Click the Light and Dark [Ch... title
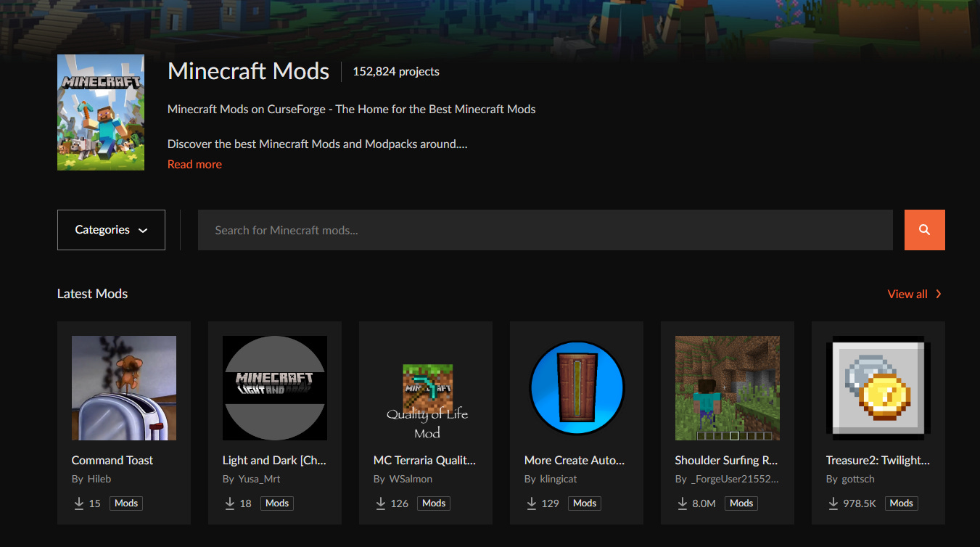 click(274, 460)
